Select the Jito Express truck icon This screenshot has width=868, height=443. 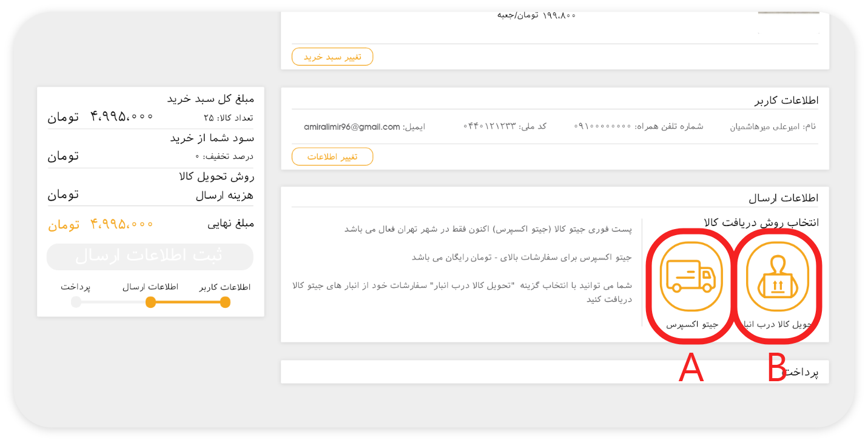(691, 277)
